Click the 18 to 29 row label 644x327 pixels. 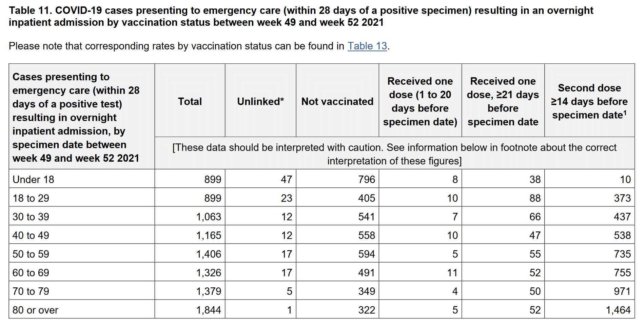pyautogui.click(x=31, y=198)
